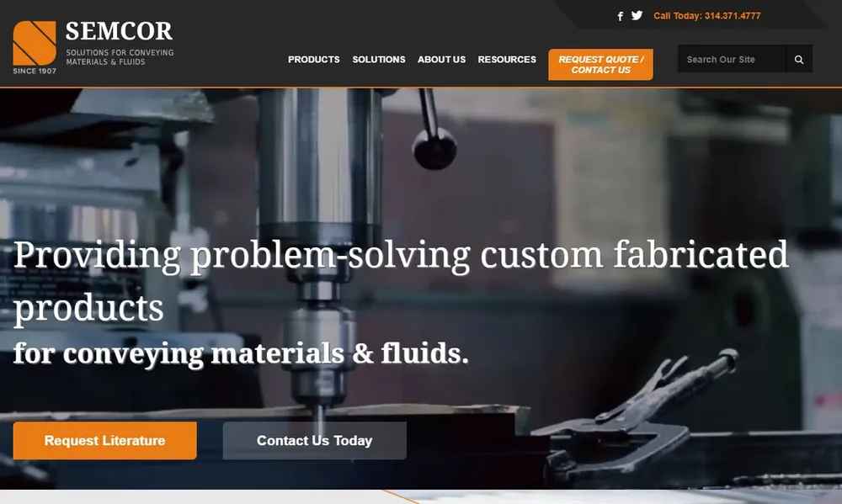This screenshot has height=504, width=842.
Task: Open Semcor's Facebook page icon
Action: pos(621,16)
